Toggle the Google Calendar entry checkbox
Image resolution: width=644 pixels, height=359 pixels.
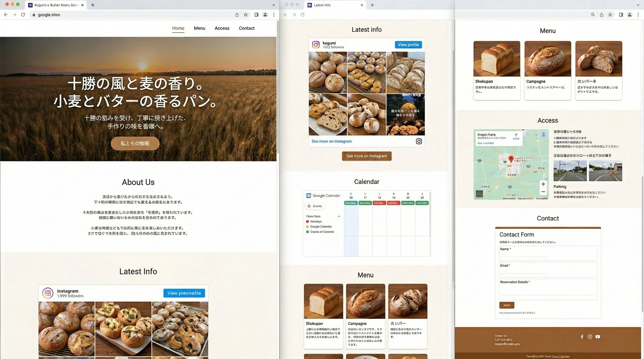tap(307, 226)
